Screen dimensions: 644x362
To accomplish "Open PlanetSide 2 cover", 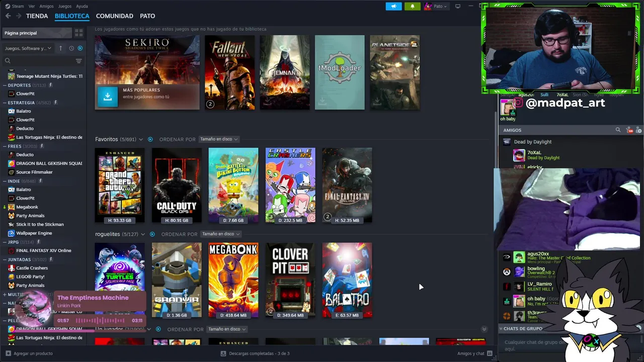I will [x=394, y=72].
